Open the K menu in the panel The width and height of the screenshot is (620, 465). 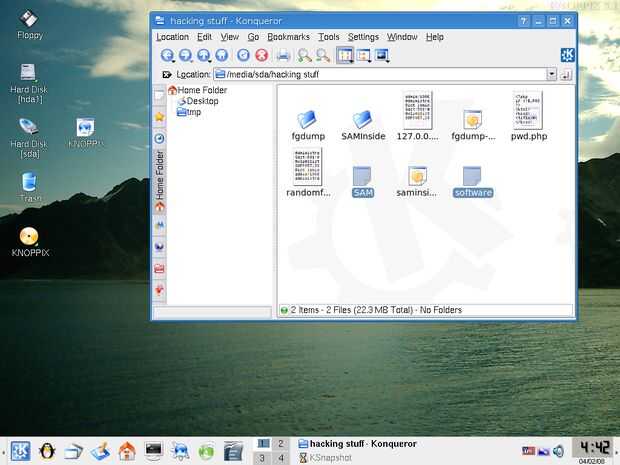(x=21, y=451)
